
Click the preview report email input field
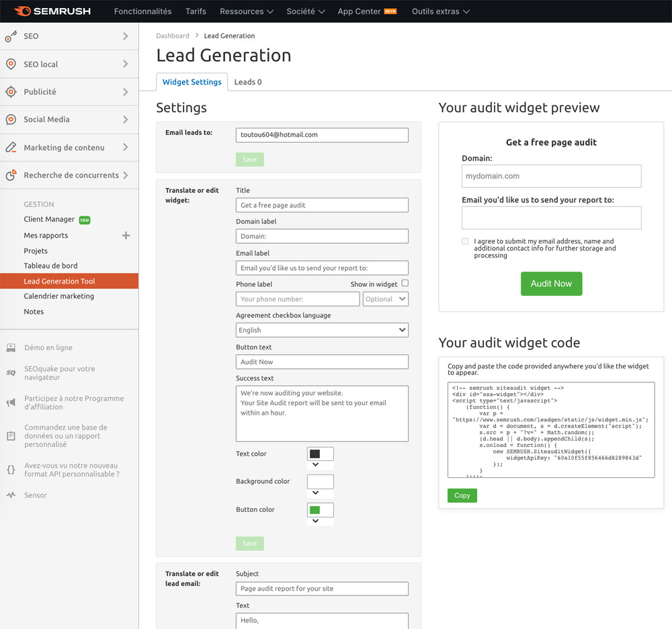(x=551, y=218)
